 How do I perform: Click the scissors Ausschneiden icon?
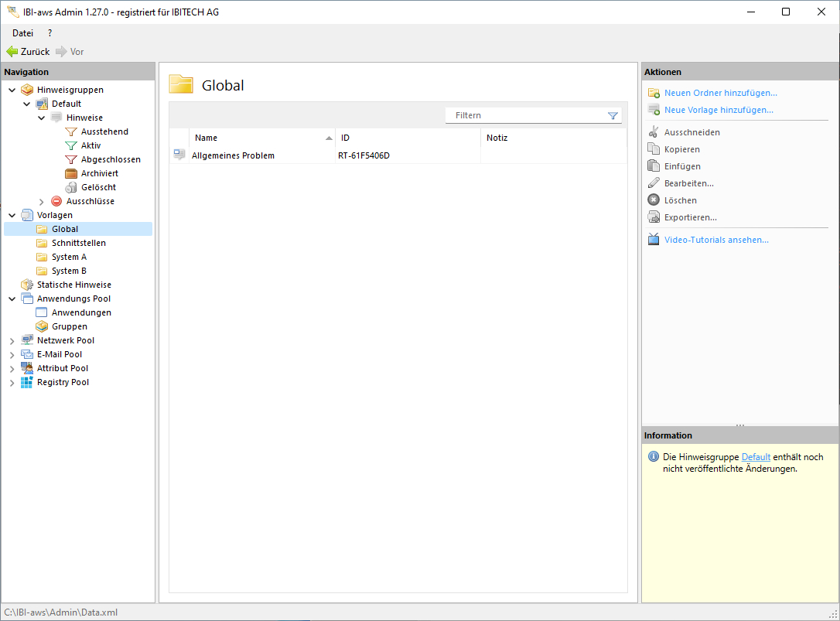tap(654, 132)
